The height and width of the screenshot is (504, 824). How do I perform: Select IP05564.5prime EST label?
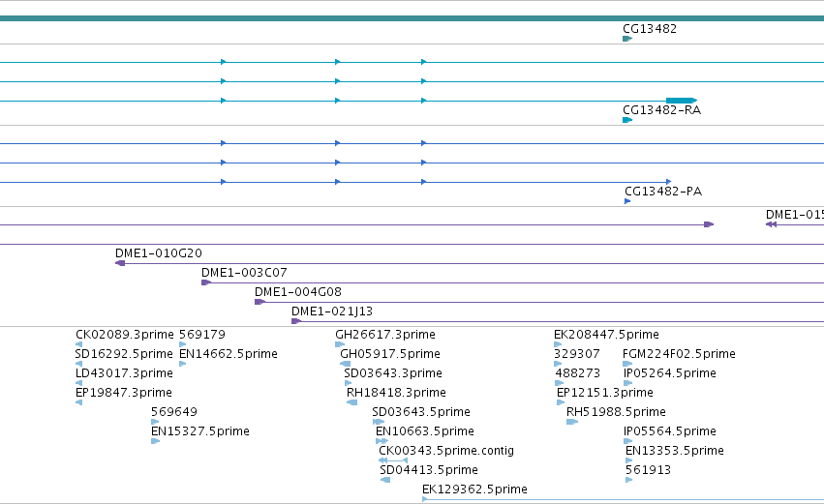tap(670, 431)
